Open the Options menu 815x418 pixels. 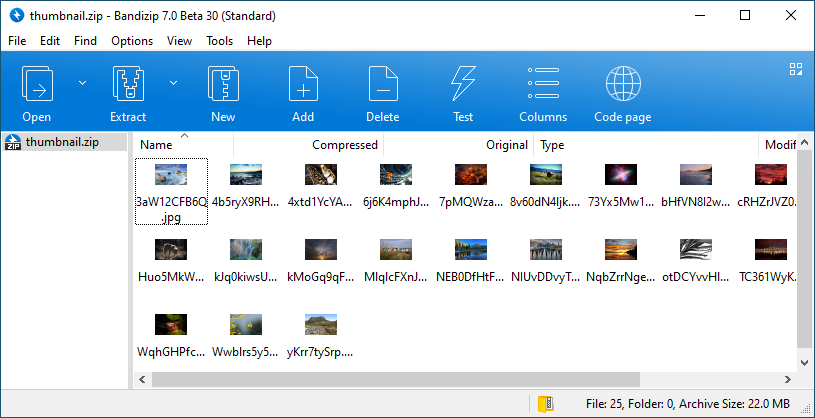(132, 41)
